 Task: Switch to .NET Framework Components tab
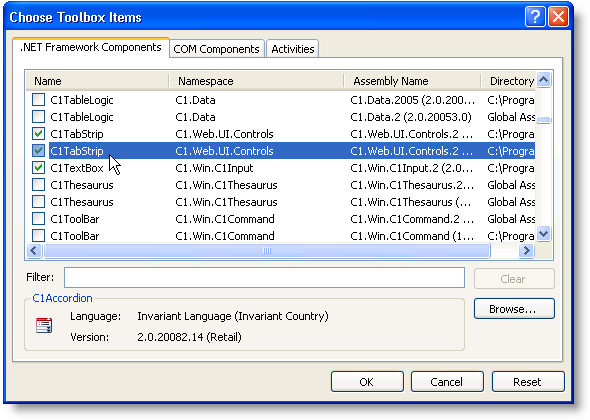[x=91, y=47]
